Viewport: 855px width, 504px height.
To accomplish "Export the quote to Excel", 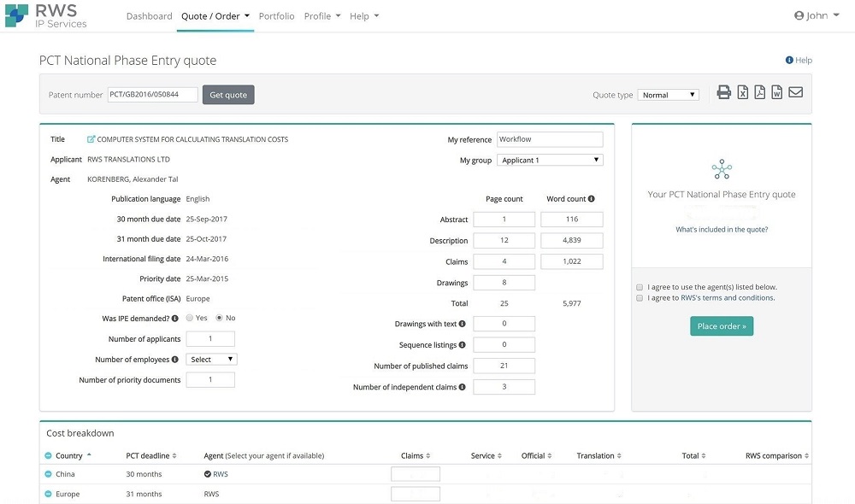I will coord(743,93).
